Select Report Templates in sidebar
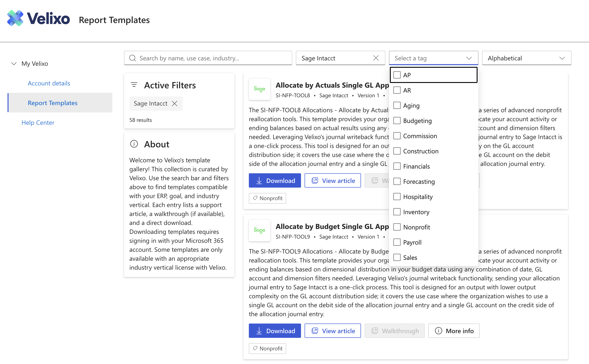Screen dimensions: 589x364 tap(60, 103)
